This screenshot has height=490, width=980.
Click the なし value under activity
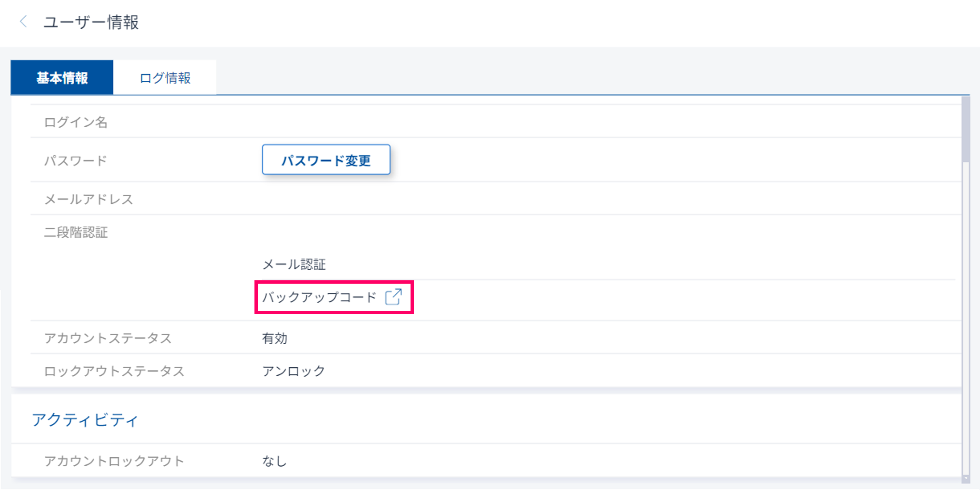274,461
